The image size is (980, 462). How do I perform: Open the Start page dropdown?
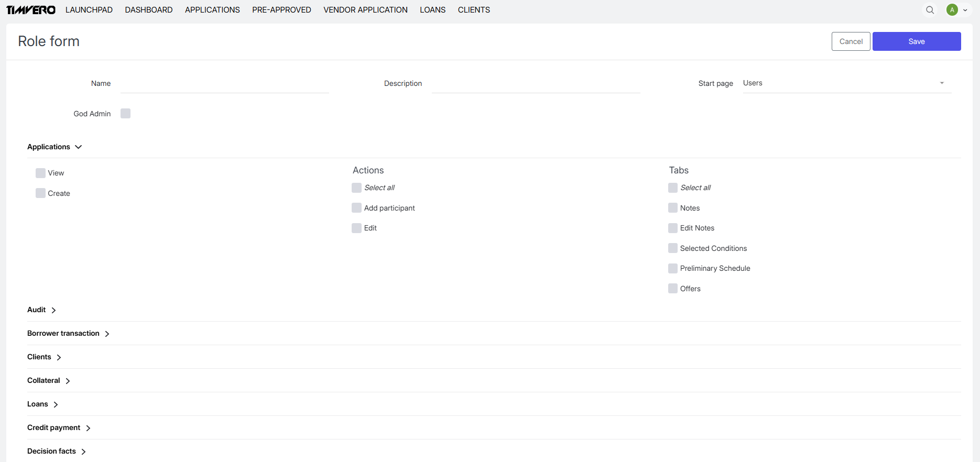coord(846,83)
